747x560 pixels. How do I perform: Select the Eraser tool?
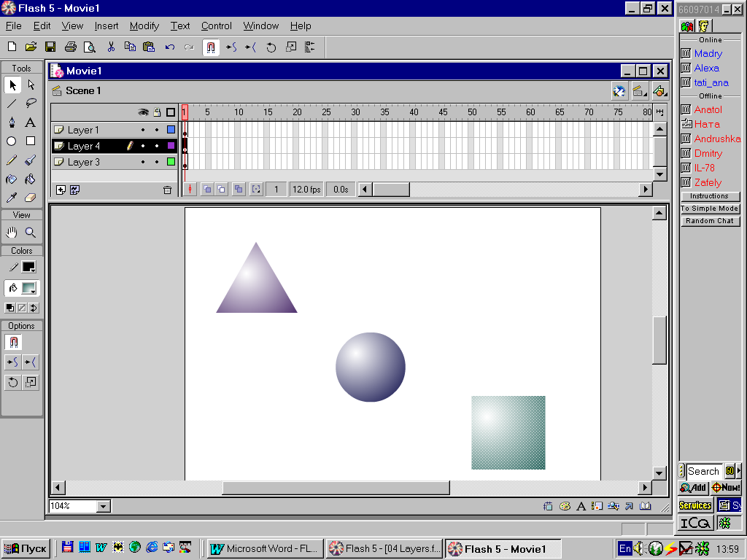click(x=31, y=197)
